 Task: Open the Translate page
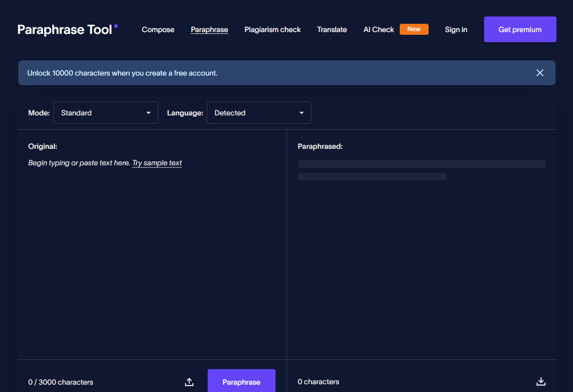pyautogui.click(x=332, y=30)
